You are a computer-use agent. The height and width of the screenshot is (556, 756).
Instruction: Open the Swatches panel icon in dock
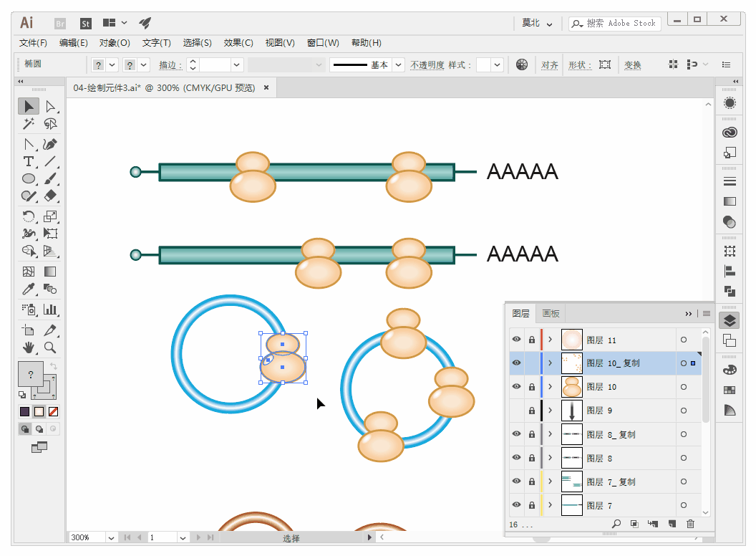(x=730, y=390)
